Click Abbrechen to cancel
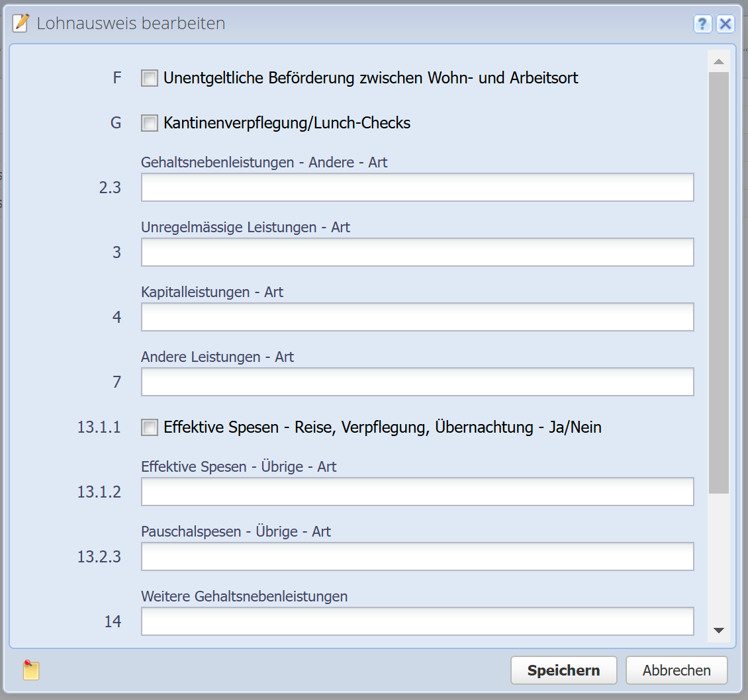 click(676, 670)
